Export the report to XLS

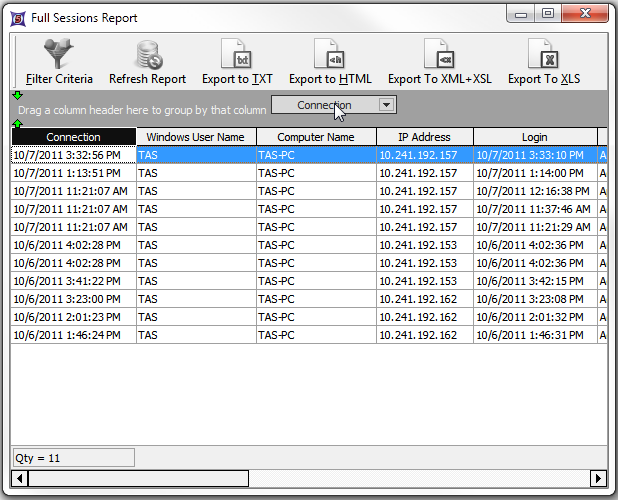coord(543,54)
